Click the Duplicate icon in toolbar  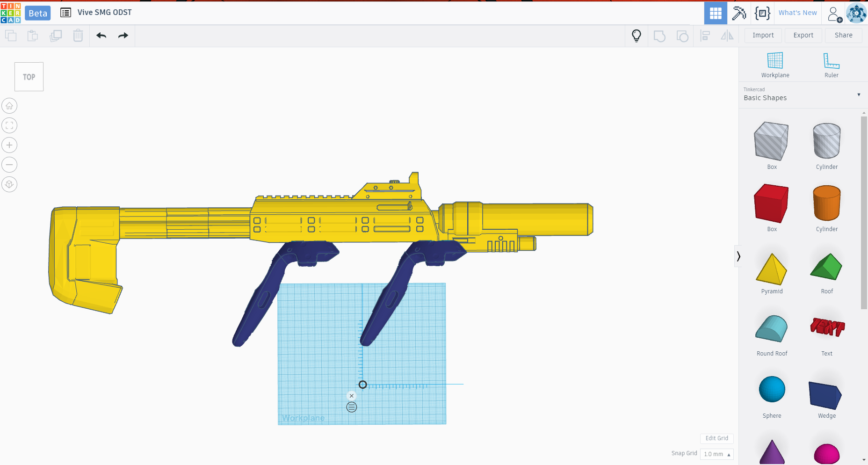coord(56,36)
